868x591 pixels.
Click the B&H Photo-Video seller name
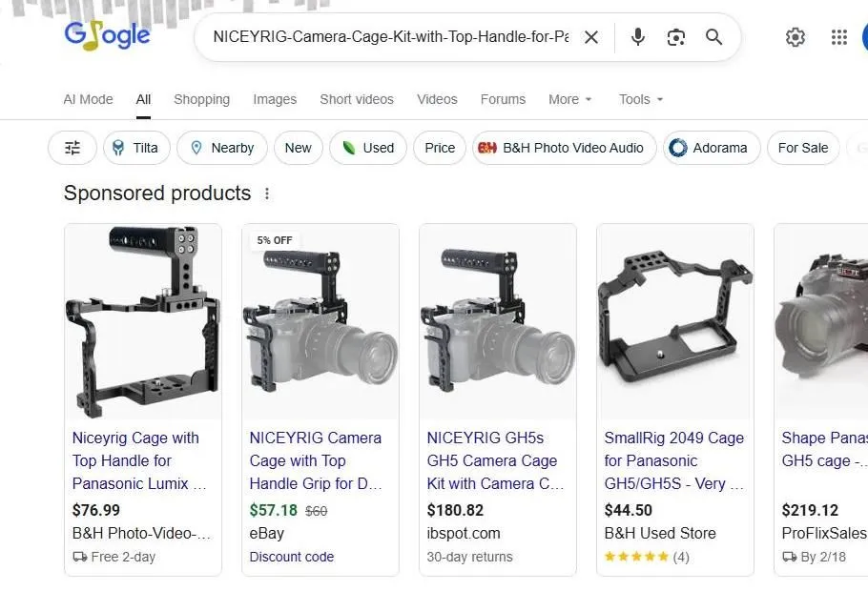click(141, 533)
